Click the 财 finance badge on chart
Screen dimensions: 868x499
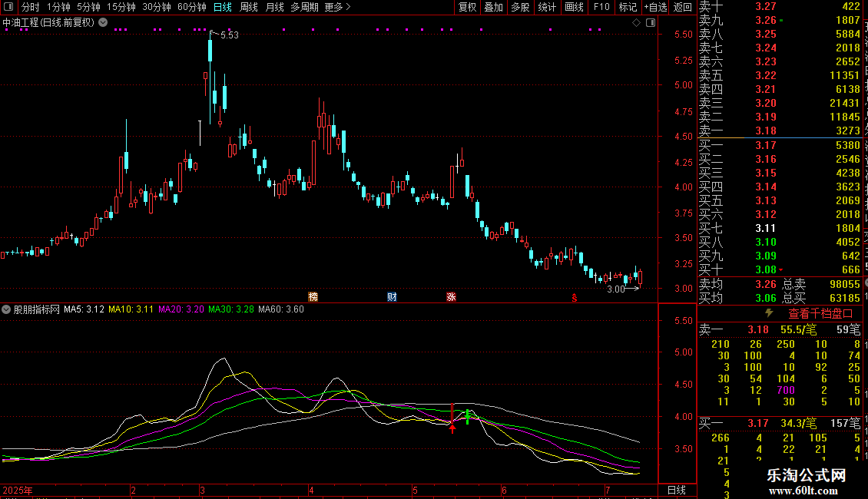tap(392, 297)
